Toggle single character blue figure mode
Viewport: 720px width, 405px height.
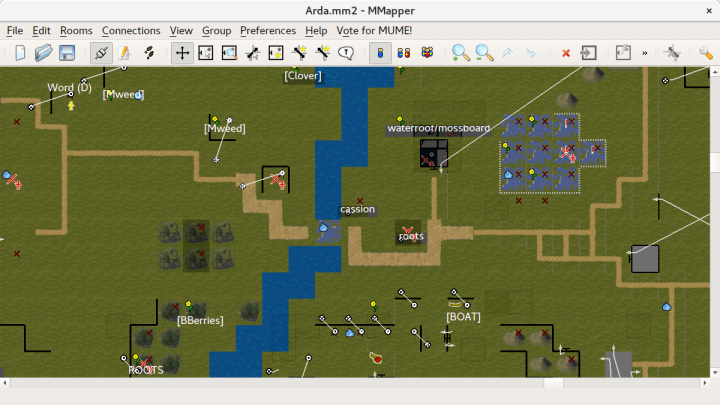click(x=380, y=53)
